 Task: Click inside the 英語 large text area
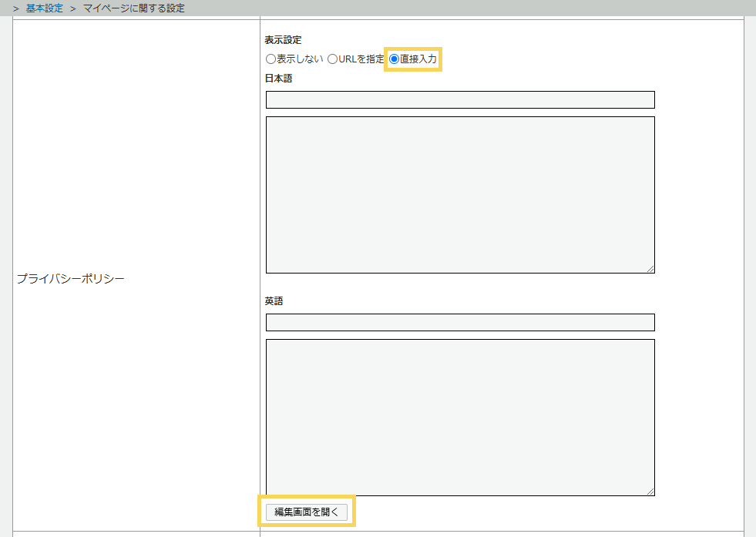point(460,417)
